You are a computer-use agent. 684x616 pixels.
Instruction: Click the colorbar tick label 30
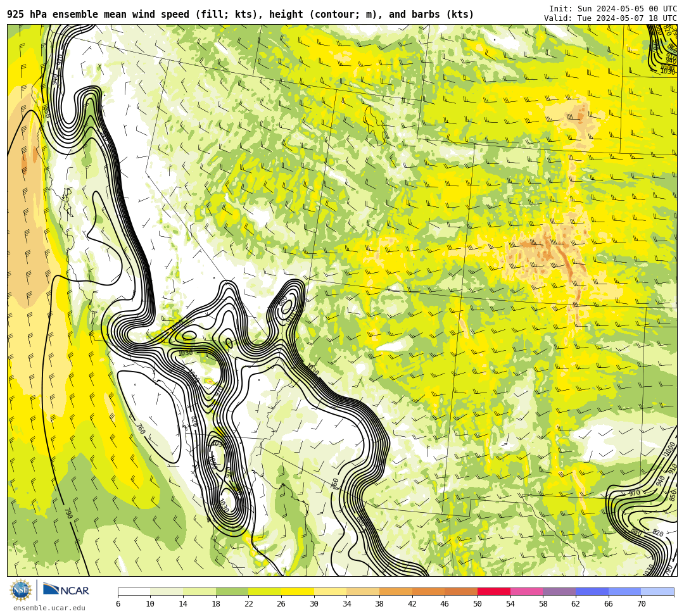point(314,604)
